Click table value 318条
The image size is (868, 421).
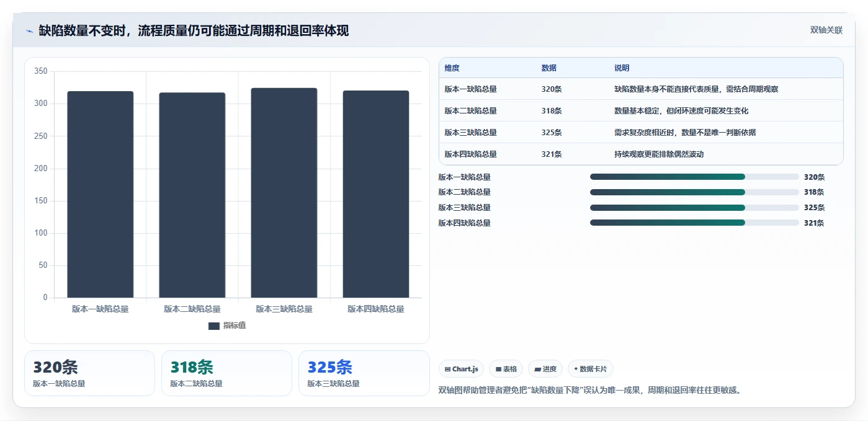pos(552,111)
